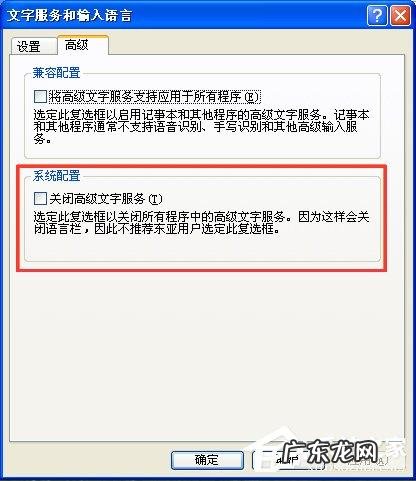Click the 关闭高级文字服务(T) label text
416x481 pixels.
pyautogui.click(x=106, y=199)
